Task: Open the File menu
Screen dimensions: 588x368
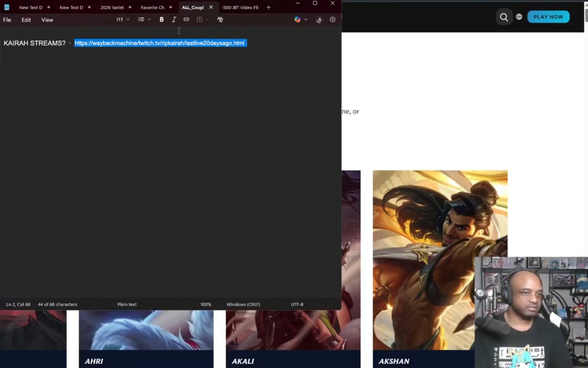Action: point(7,20)
